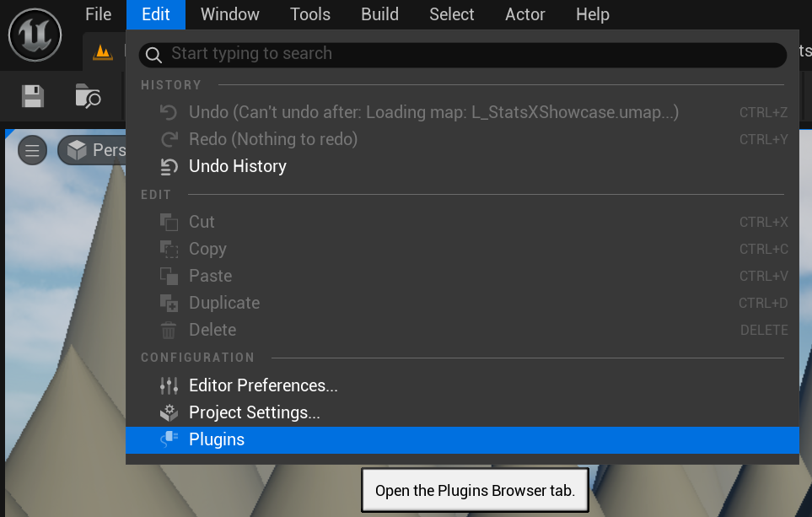Open the Tools menu

pos(309,14)
